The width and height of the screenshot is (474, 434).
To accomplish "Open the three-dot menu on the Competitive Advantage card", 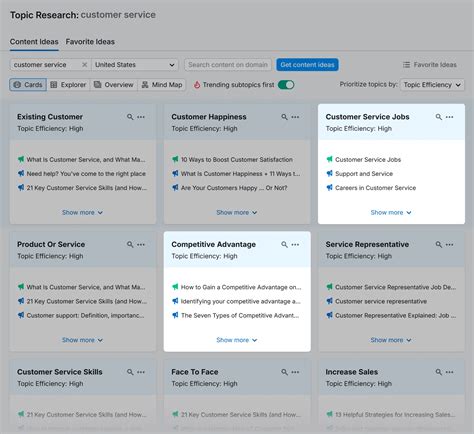I will pyautogui.click(x=295, y=245).
